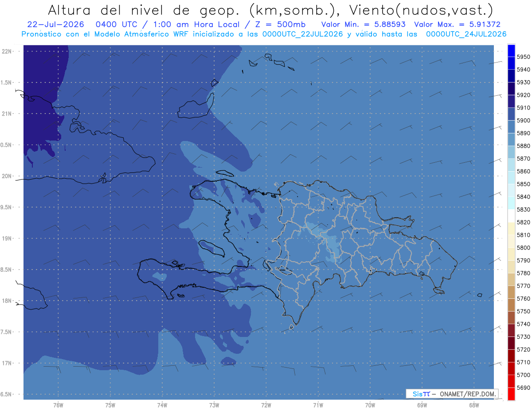Click the 72W longitude axis label

pyautogui.click(x=266, y=405)
